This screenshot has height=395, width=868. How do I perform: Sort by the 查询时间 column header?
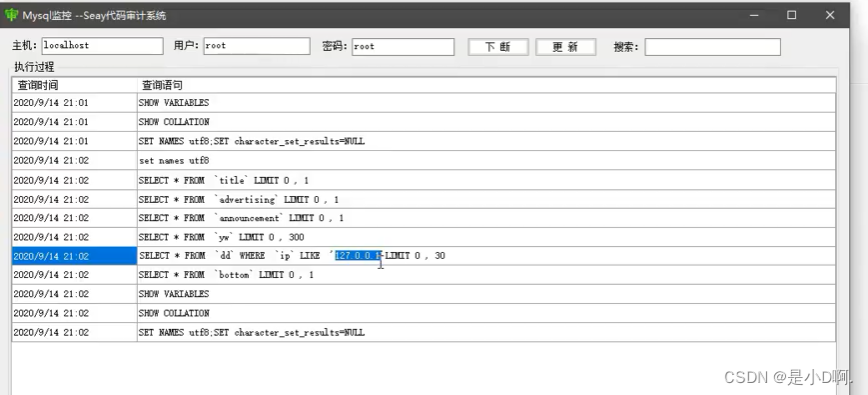pos(75,85)
